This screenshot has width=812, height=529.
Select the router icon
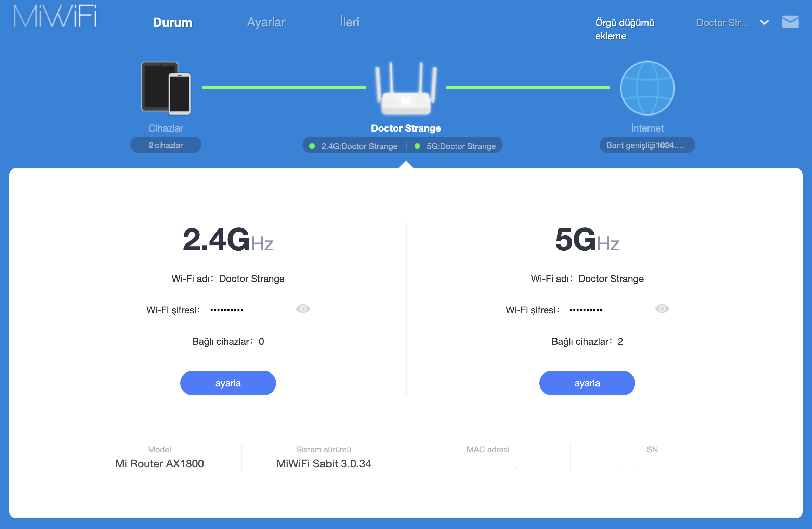pos(406,88)
